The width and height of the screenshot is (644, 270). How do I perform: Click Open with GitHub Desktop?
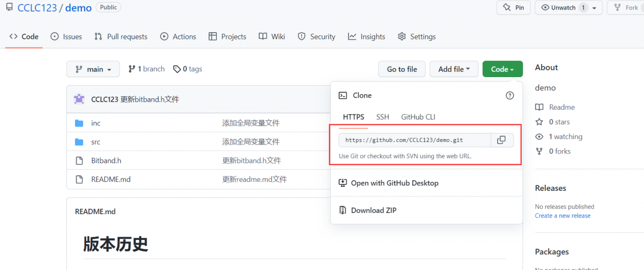click(395, 183)
